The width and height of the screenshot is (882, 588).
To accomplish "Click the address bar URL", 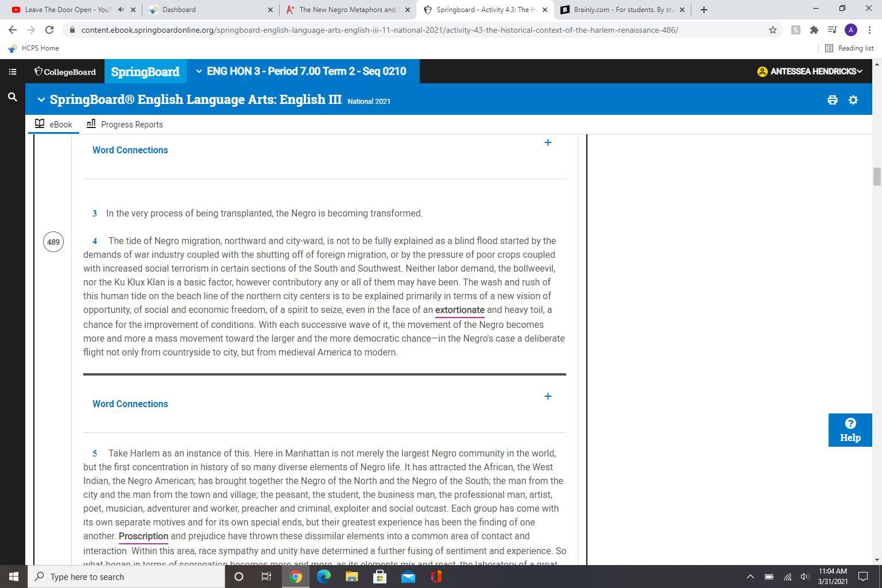I will pyautogui.click(x=380, y=30).
